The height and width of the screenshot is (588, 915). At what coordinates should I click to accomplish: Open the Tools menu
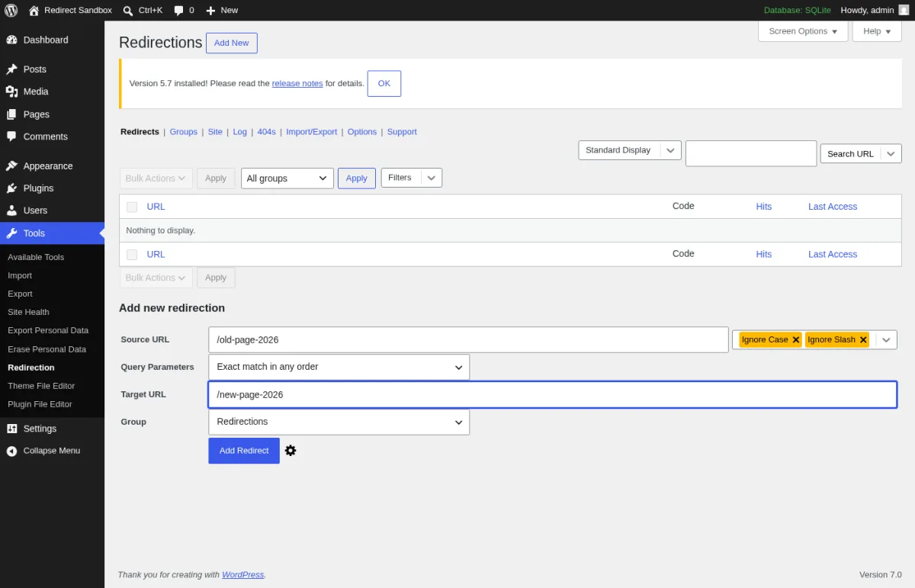coord(52,233)
